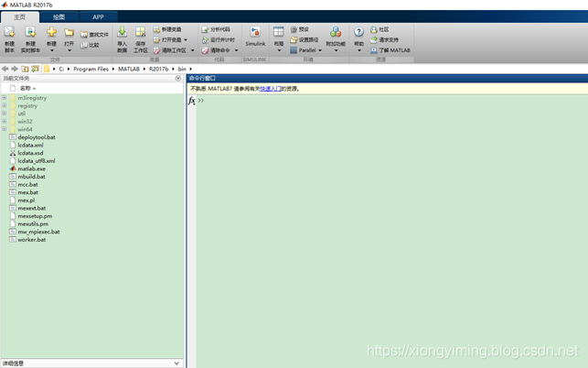Open the Layout (布局) dropdown arrow
This screenshot has height=368, width=588.
[x=279, y=50]
